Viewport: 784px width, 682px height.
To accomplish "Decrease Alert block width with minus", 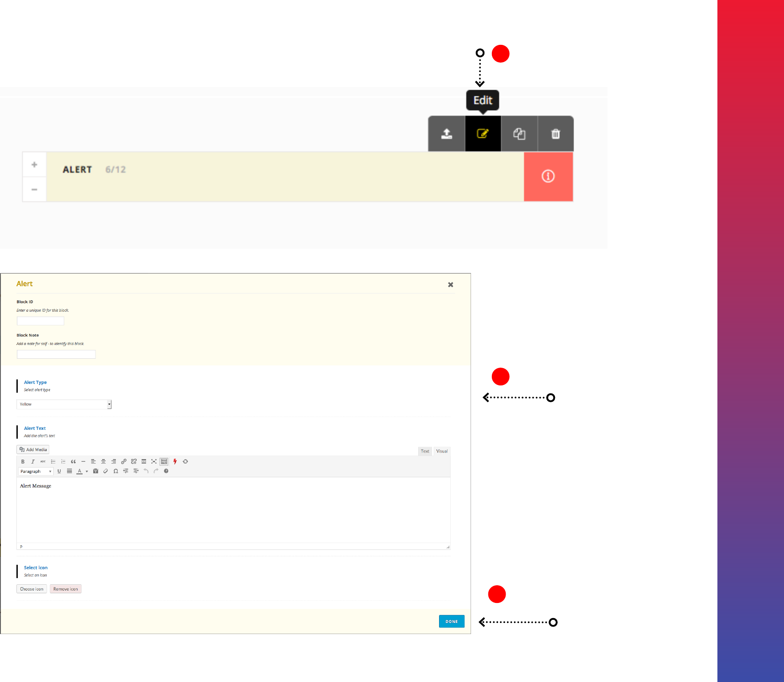I will pos(34,190).
